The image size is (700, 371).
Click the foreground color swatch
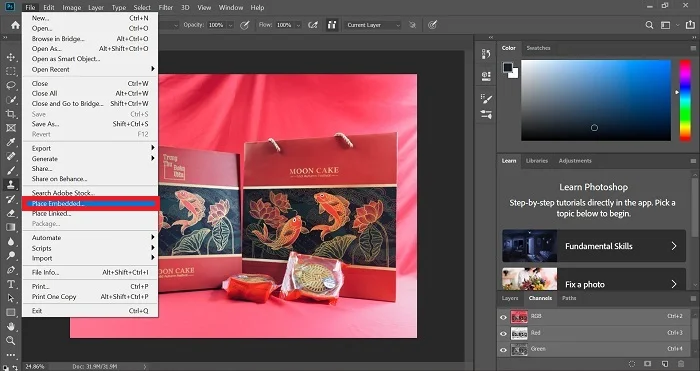click(508, 67)
